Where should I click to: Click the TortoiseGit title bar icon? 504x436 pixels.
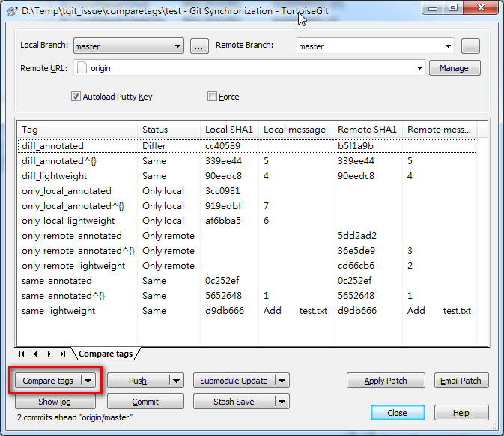tap(12, 11)
